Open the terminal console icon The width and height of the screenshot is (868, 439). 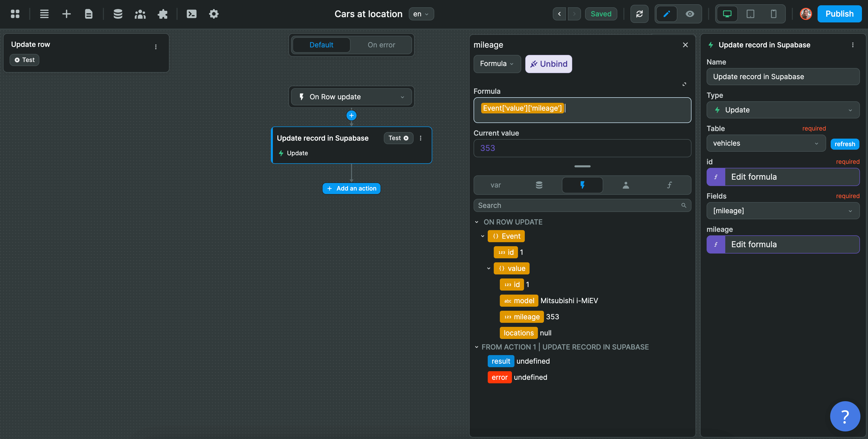coord(191,14)
